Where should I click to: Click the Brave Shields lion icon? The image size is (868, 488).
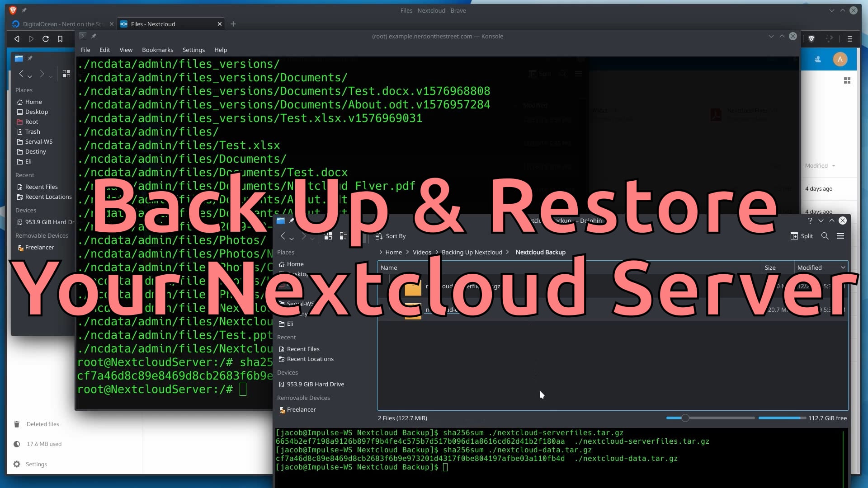[x=811, y=39]
